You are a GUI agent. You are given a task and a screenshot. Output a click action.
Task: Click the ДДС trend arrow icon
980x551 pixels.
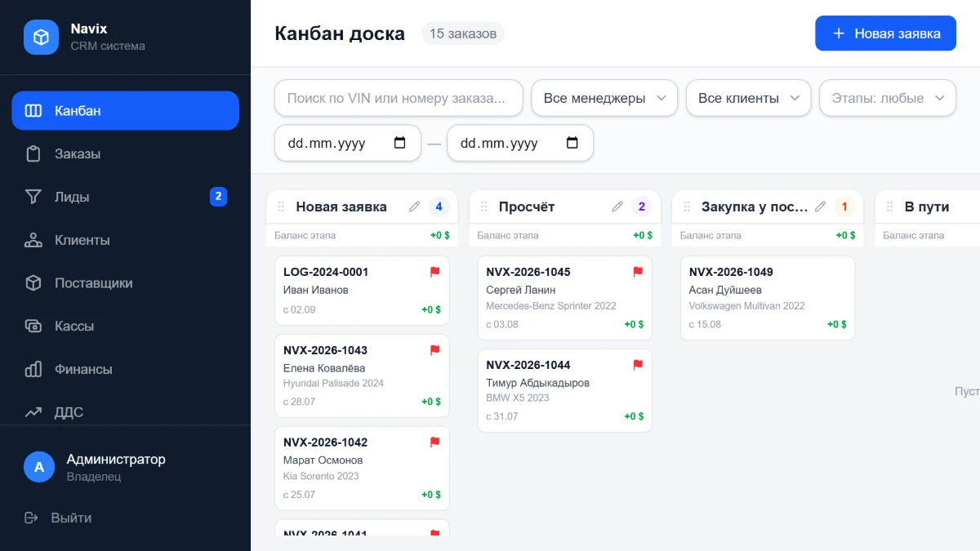33,412
